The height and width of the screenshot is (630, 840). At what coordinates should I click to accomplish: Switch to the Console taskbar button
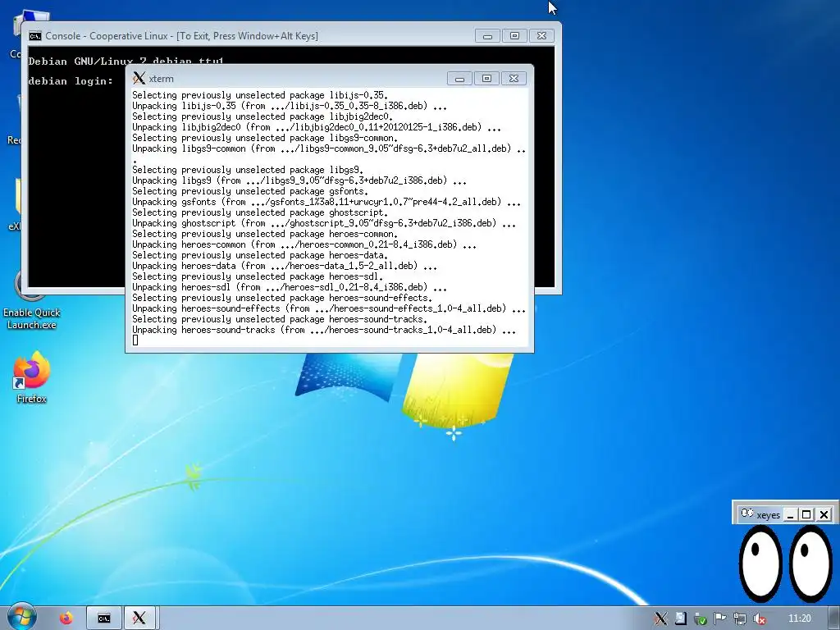(x=104, y=619)
